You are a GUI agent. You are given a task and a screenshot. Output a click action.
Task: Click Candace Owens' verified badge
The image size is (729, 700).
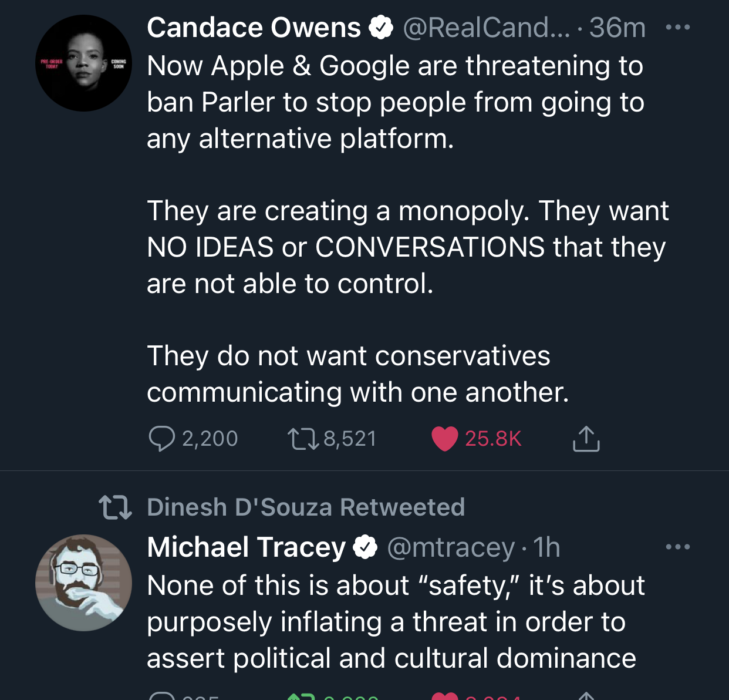point(381,28)
